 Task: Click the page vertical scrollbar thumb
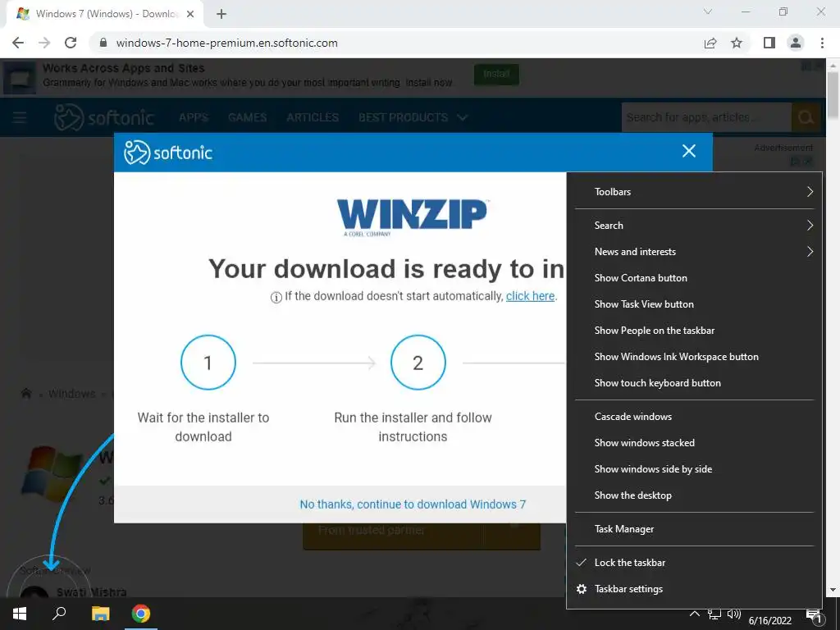pyautogui.click(x=833, y=94)
